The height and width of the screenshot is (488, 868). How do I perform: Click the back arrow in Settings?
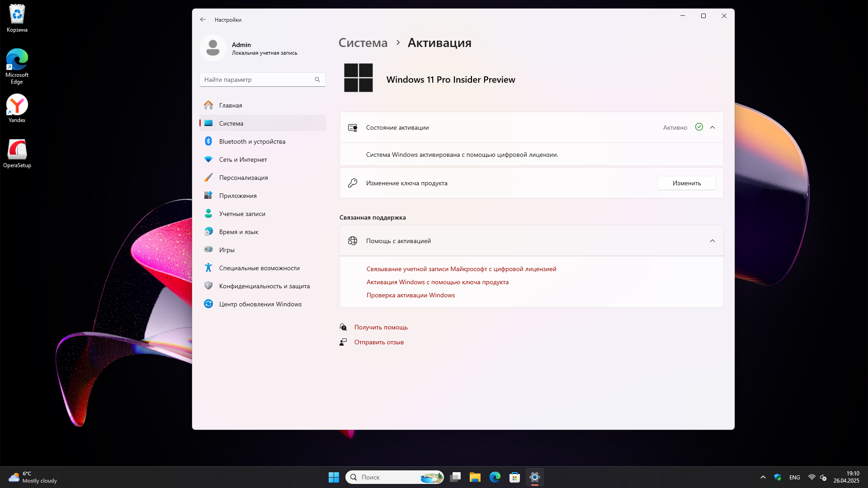tap(203, 19)
